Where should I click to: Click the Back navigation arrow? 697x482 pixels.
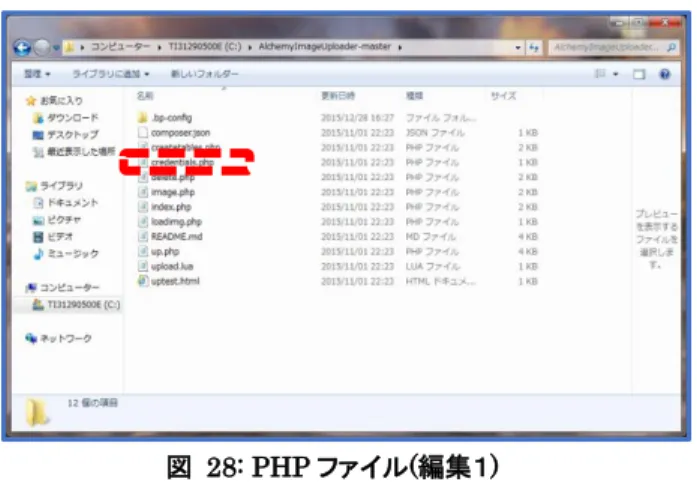tap(22, 47)
